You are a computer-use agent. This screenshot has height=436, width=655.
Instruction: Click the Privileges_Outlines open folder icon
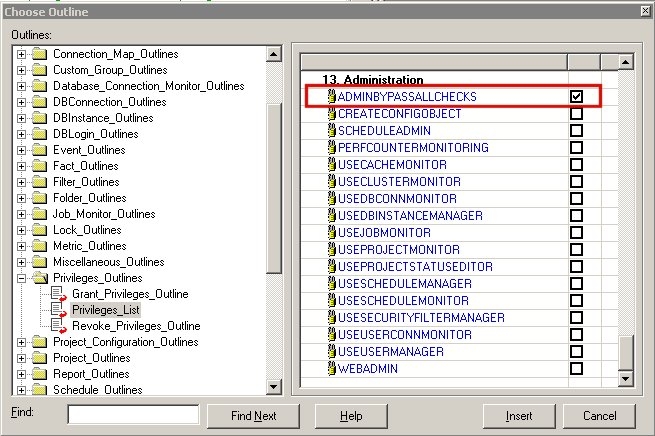coord(40,278)
